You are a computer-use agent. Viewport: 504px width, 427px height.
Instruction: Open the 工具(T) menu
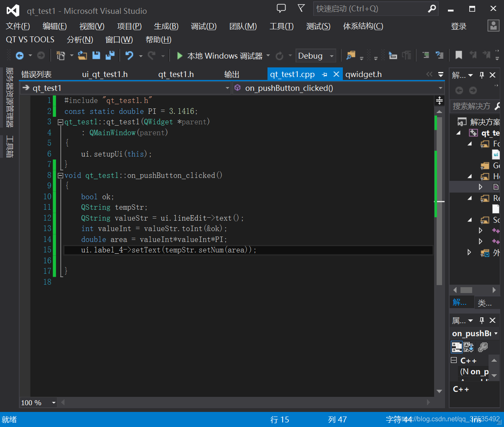click(281, 26)
